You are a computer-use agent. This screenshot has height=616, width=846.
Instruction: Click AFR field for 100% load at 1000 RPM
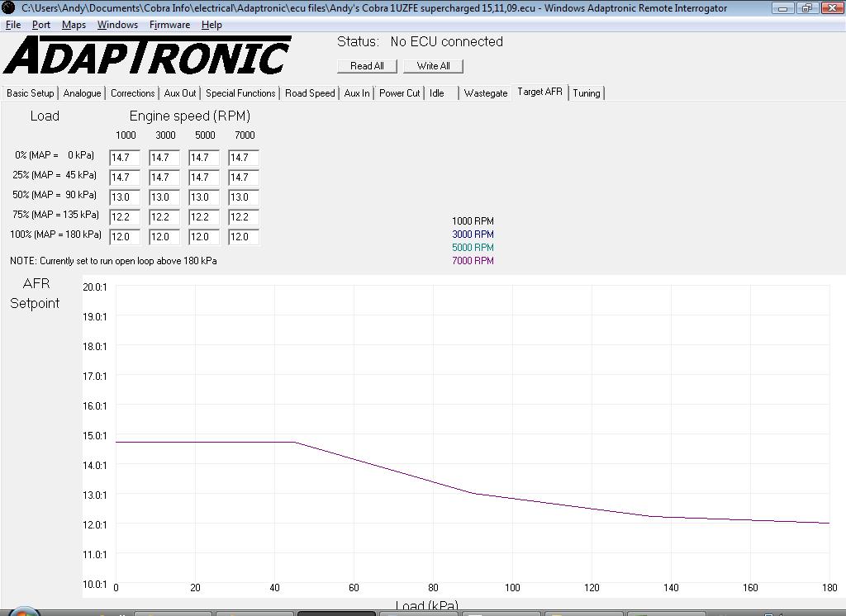click(x=125, y=237)
